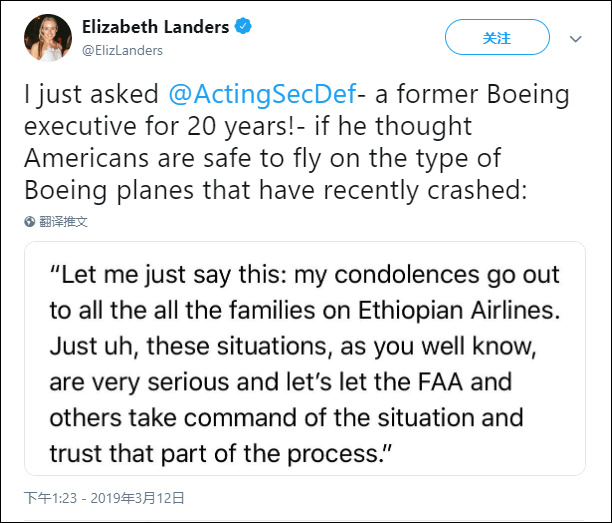
Task: Click the tweet text line starting "I just asked"
Action: coord(90,94)
